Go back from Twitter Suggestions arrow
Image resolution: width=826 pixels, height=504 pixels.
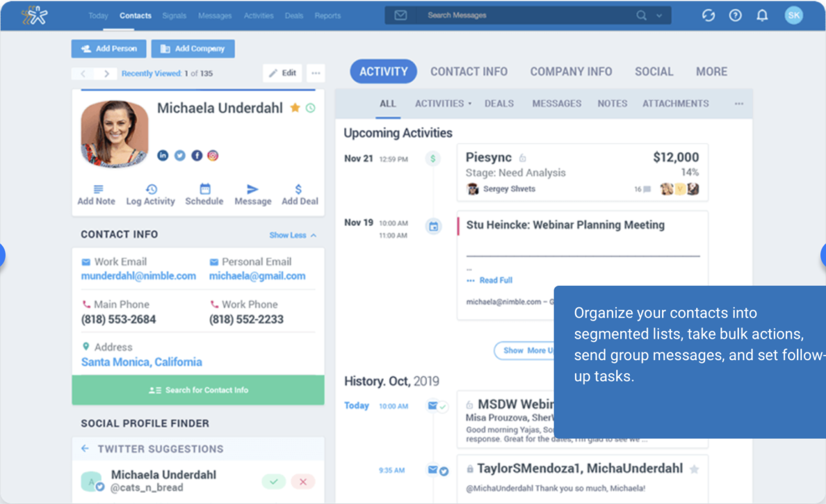click(85, 449)
